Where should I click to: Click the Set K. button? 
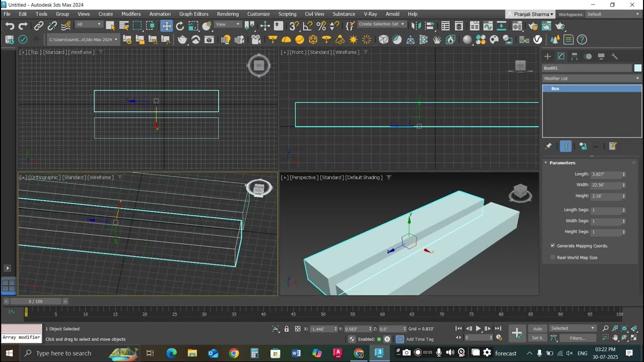(538, 338)
